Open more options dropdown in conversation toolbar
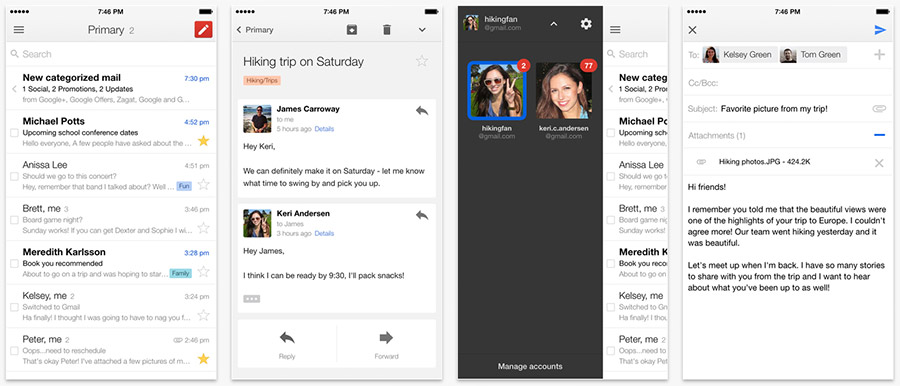The height and width of the screenshot is (386, 900). [422, 30]
